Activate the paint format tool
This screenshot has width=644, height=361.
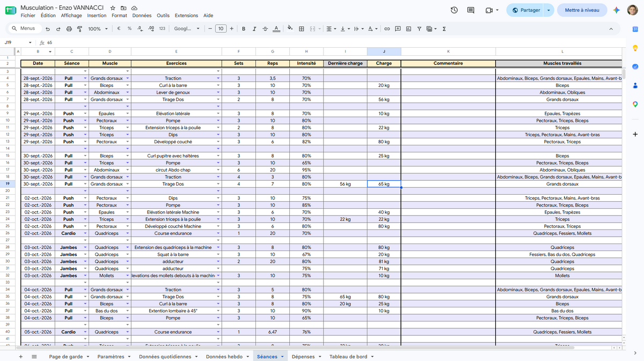(x=79, y=29)
